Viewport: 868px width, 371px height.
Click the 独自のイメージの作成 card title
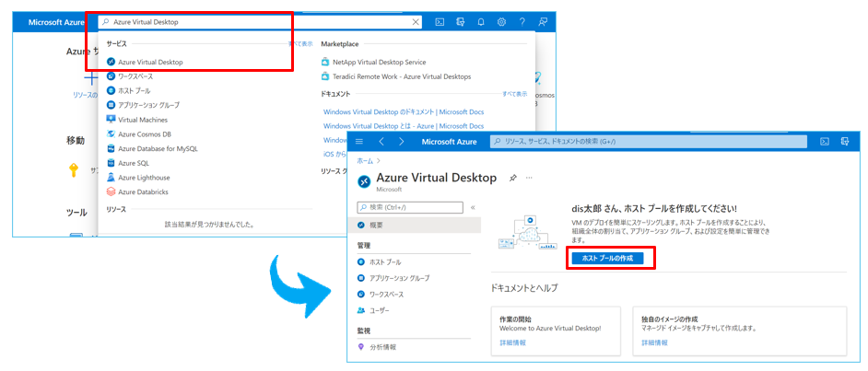pos(670,319)
